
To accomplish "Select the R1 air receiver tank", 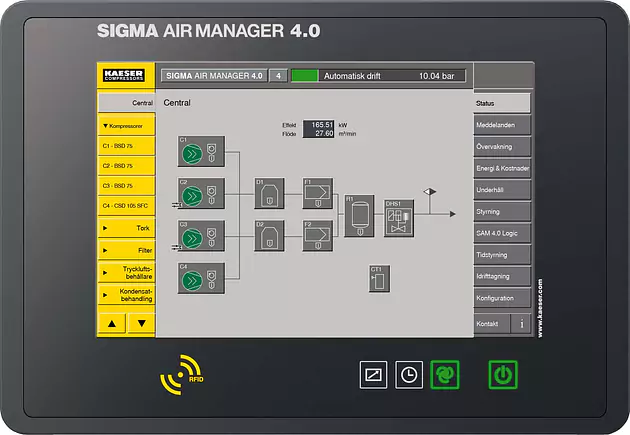I will click(x=359, y=215).
